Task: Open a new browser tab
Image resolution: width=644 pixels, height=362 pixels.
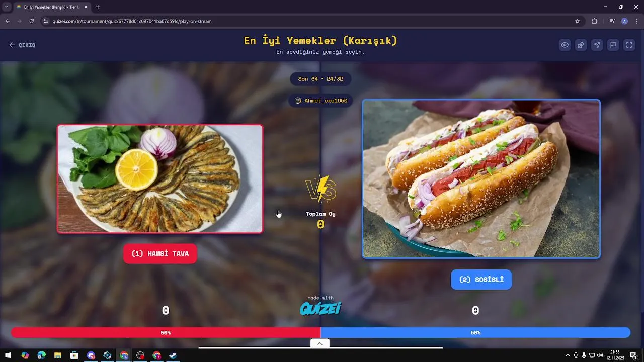Action: 98,7
